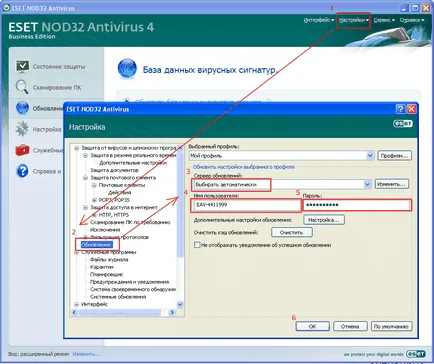Screen dimensions: 434x364
Task: Open the Настройки menu
Action: point(353,20)
